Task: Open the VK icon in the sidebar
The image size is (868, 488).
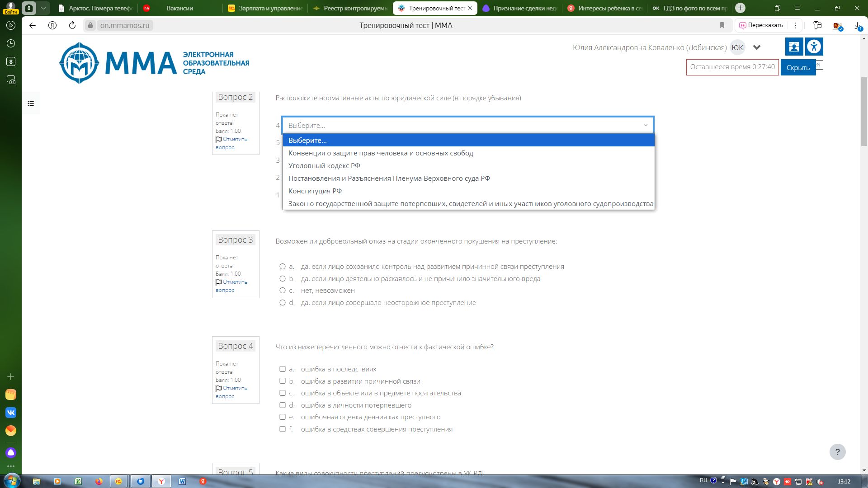Action: click(x=11, y=413)
